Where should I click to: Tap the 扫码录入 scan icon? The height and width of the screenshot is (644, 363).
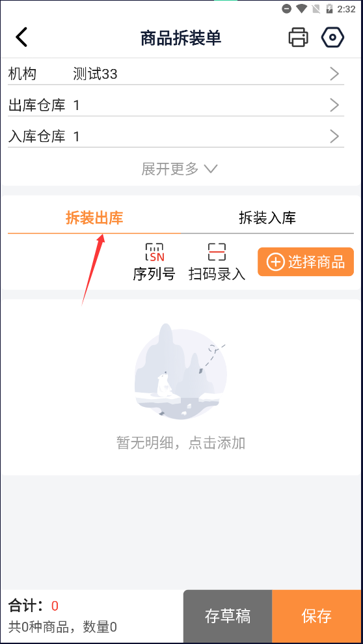click(x=217, y=252)
